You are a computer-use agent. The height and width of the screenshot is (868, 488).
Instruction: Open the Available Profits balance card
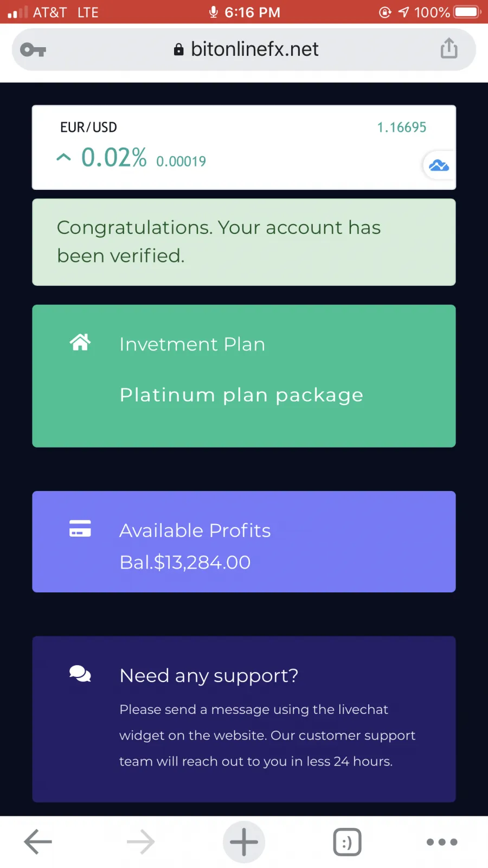tap(244, 541)
